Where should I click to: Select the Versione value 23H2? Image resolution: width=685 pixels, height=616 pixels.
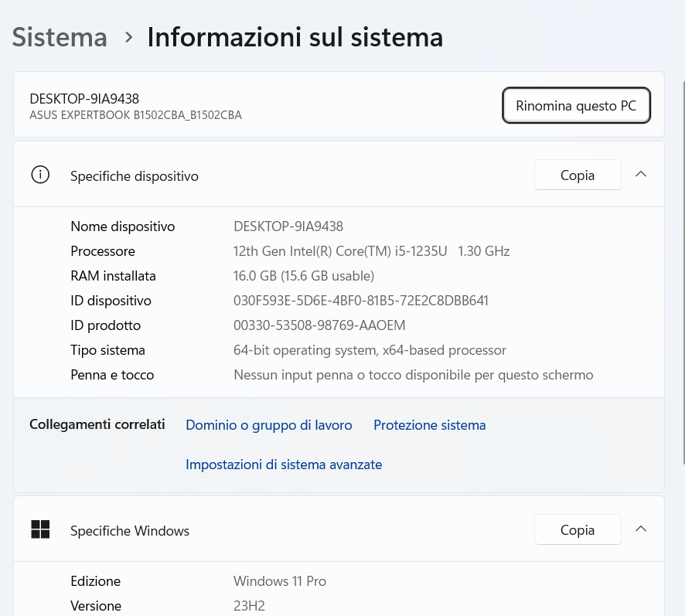pos(249,606)
